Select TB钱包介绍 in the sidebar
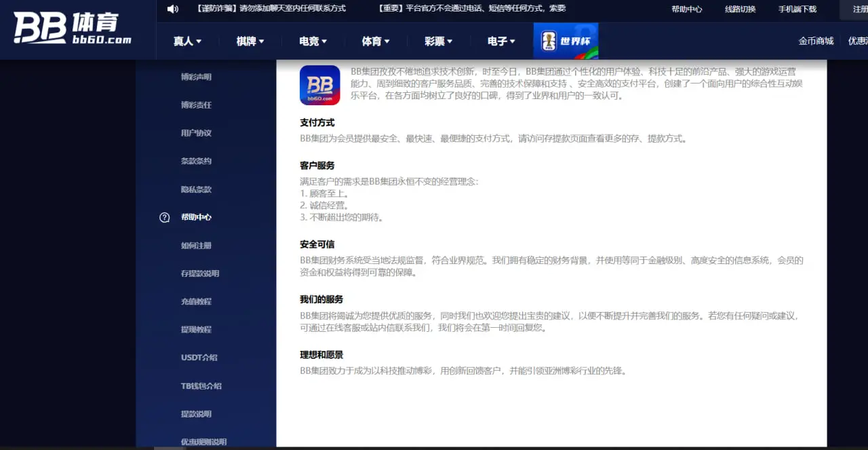The height and width of the screenshot is (450, 868). pos(201,386)
